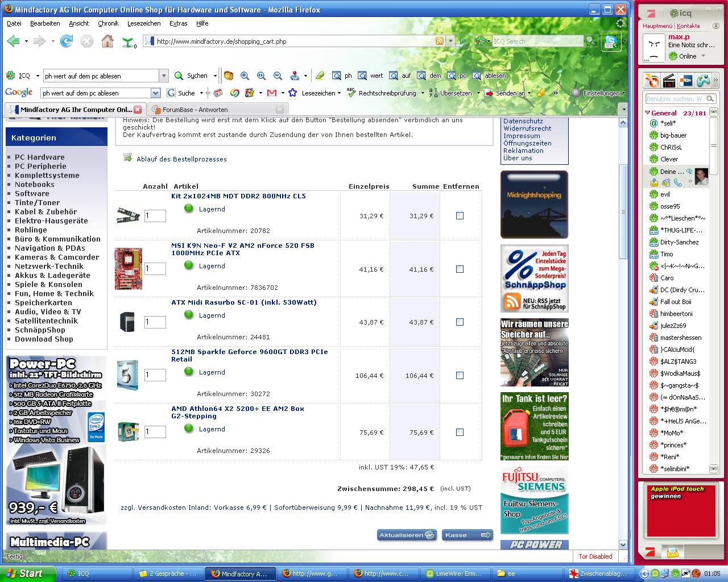Open the Lesezeichen dropdown in the Google toolbar

click(x=339, y=93)
